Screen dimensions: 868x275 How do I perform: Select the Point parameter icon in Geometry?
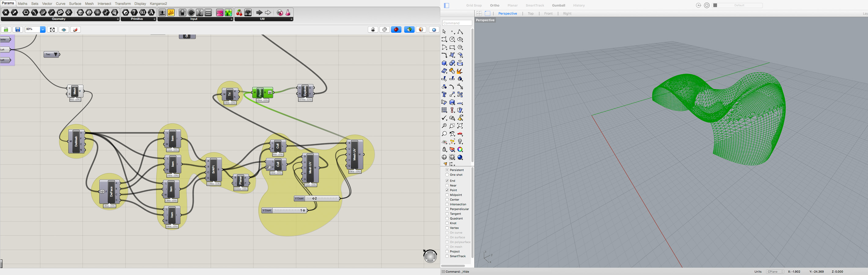(x=6, y=13)
